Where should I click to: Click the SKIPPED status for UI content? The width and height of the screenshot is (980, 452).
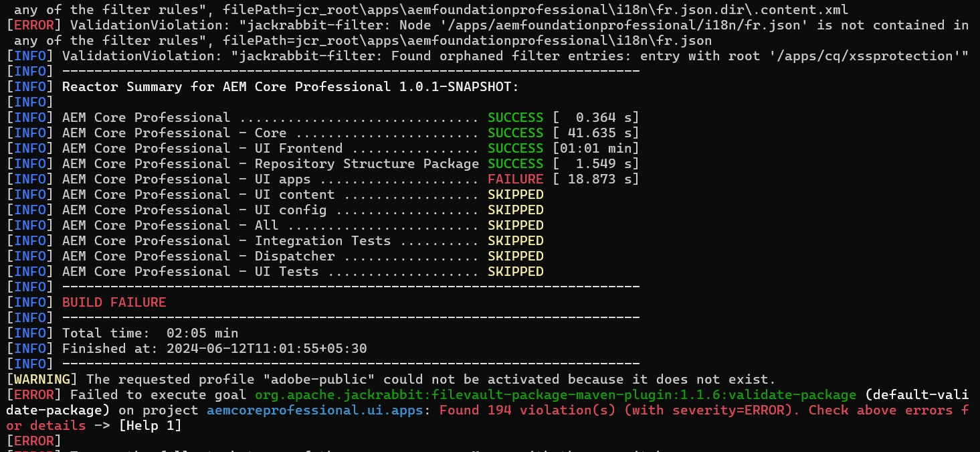pyautogui.click(x=515, y=195)
